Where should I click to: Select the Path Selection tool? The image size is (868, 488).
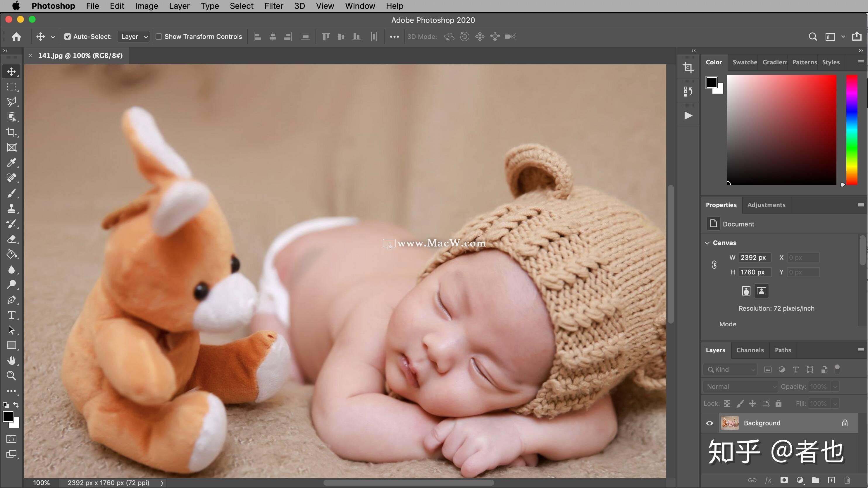[11, 330]
